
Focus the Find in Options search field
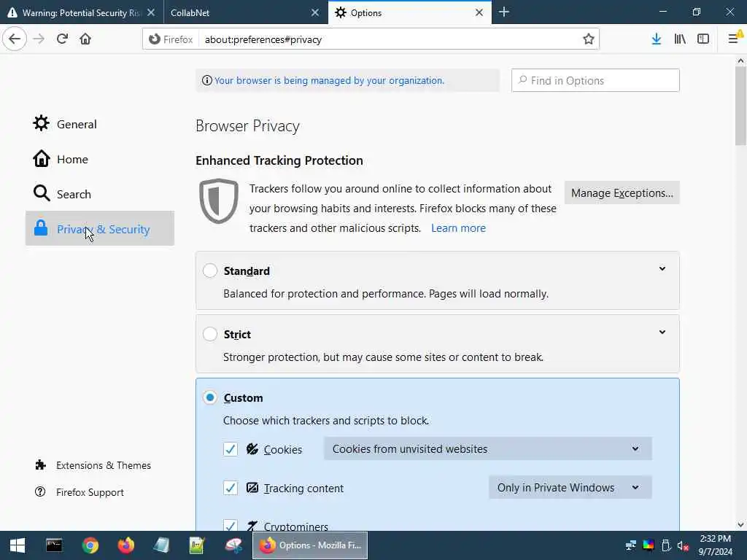(x=595, y=80)
